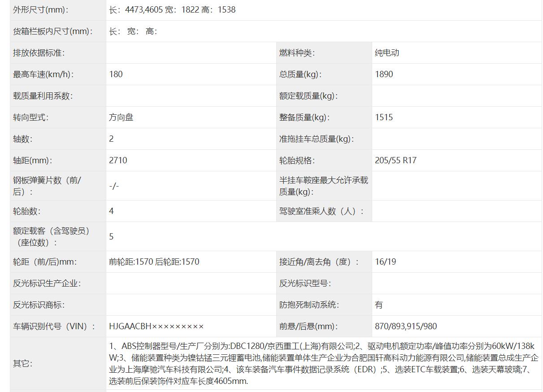Select the total mass value 1890
This screenshot has width=543, height=392.
384,74
